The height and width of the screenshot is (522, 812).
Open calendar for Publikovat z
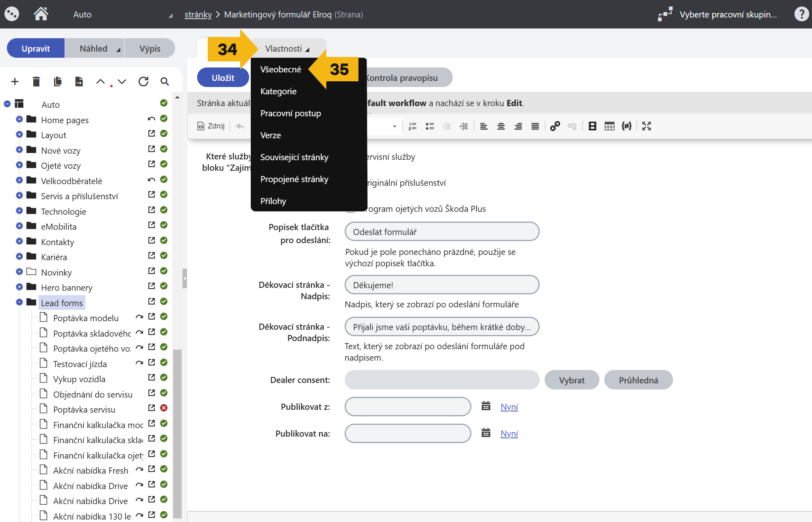486,406
